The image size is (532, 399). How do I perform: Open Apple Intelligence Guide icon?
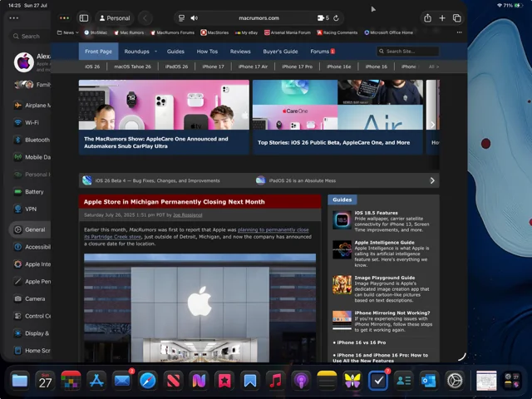342,249
